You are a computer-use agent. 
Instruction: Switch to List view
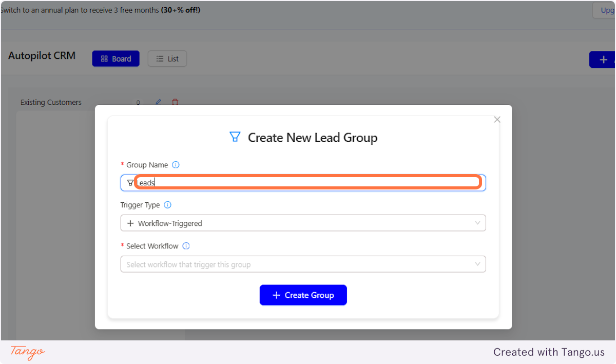coord(167,58)
